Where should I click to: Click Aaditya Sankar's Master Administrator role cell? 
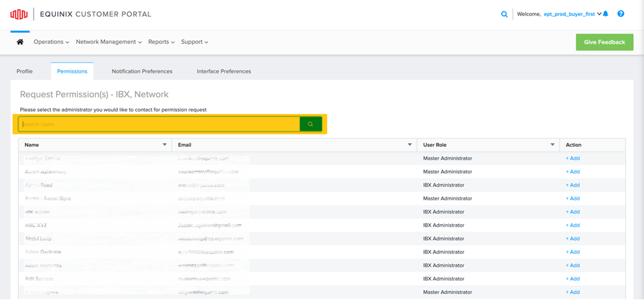[x=448, y=158]
